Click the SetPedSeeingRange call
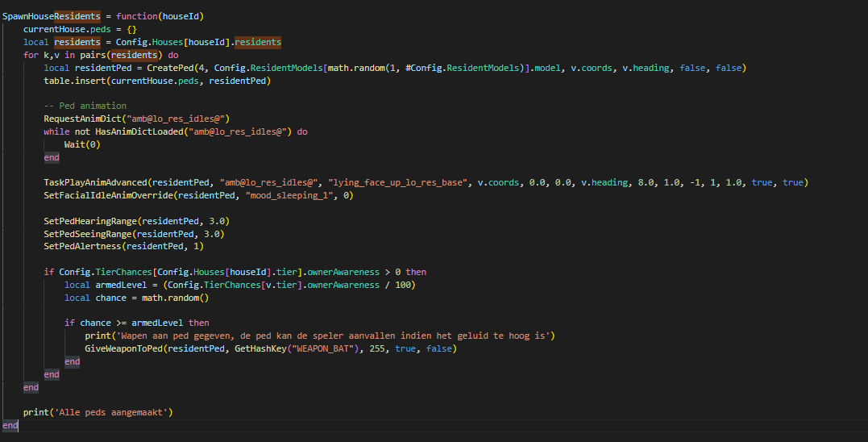 [x=88, y=234]
